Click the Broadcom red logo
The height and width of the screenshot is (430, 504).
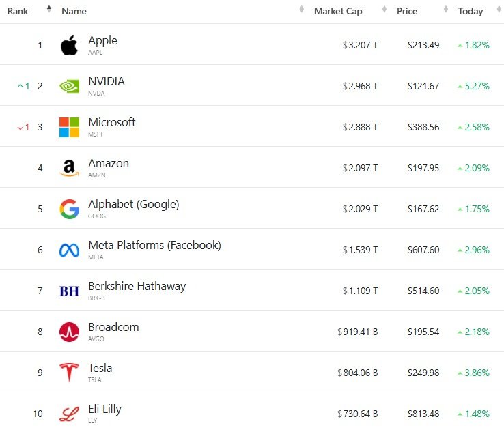(x=69, y=332)
